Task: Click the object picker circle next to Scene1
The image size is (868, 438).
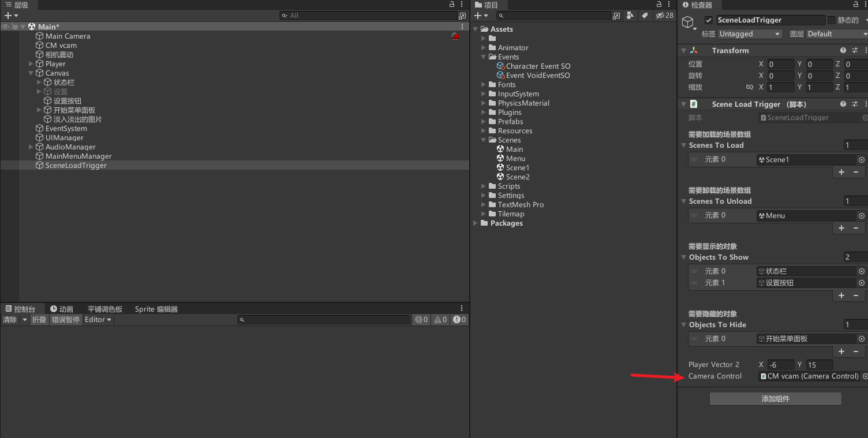Action: coord(861,159)
